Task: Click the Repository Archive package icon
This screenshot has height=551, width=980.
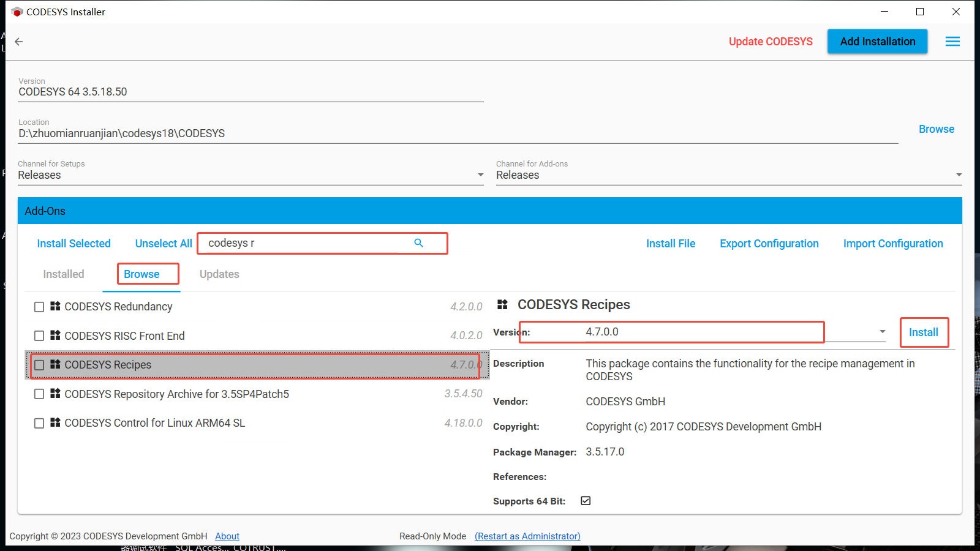Action: pyautogui.click(x=55, y=393)
